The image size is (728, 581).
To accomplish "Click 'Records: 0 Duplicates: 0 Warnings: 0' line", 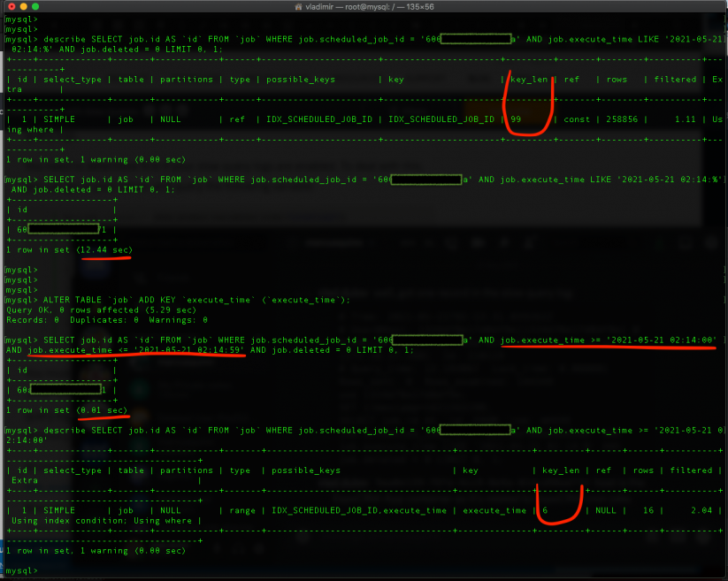I will pyautogui.click(x=107, y=320).
